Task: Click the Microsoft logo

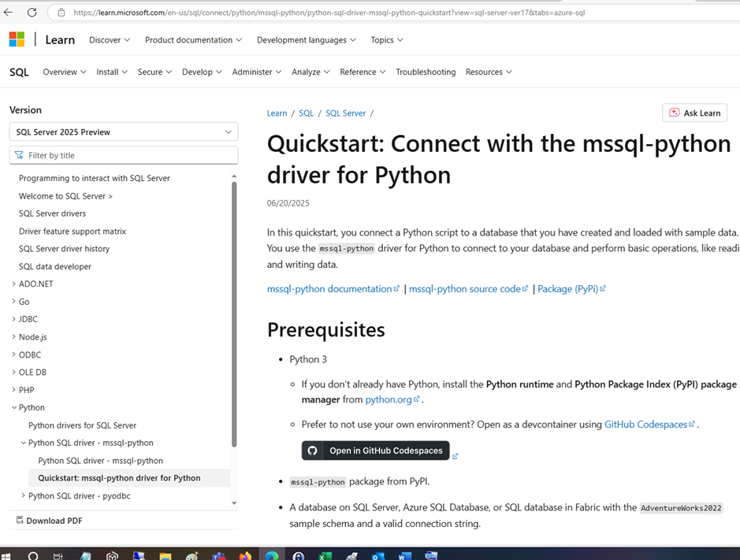Action: point(17,39)
